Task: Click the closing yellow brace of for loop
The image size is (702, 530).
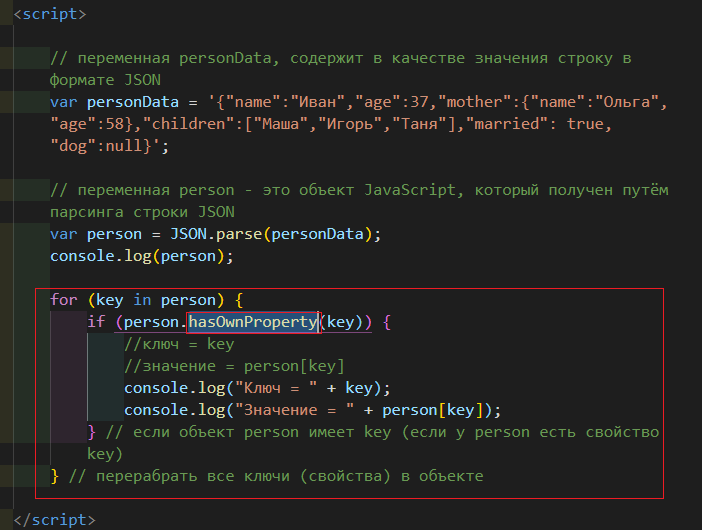Action: pos(55,476)
